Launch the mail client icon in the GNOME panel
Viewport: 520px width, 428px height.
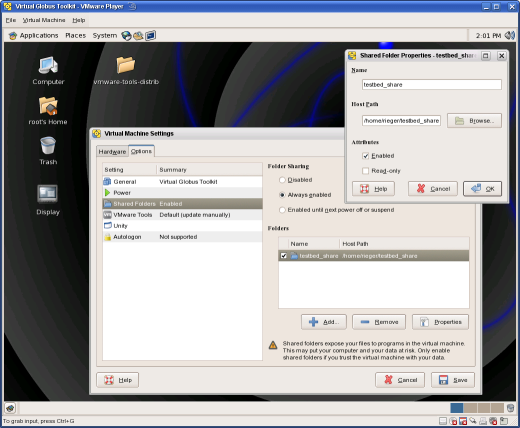[138, 35]
